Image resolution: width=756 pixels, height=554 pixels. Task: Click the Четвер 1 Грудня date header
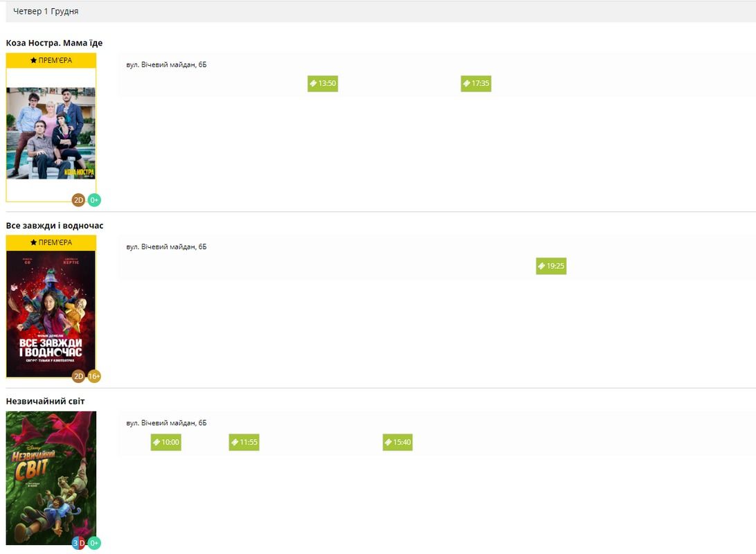[x=46, y=12]
